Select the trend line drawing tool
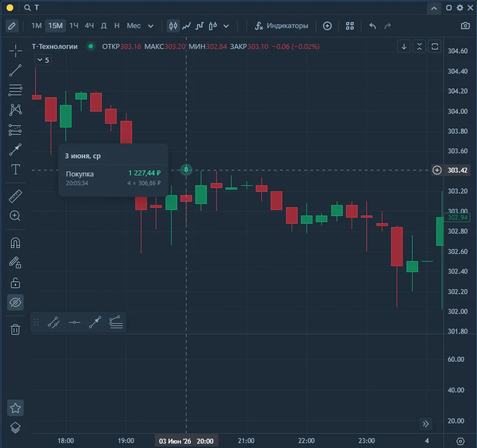The width and height of the screenshot is (477, 448). coord(15,70)
